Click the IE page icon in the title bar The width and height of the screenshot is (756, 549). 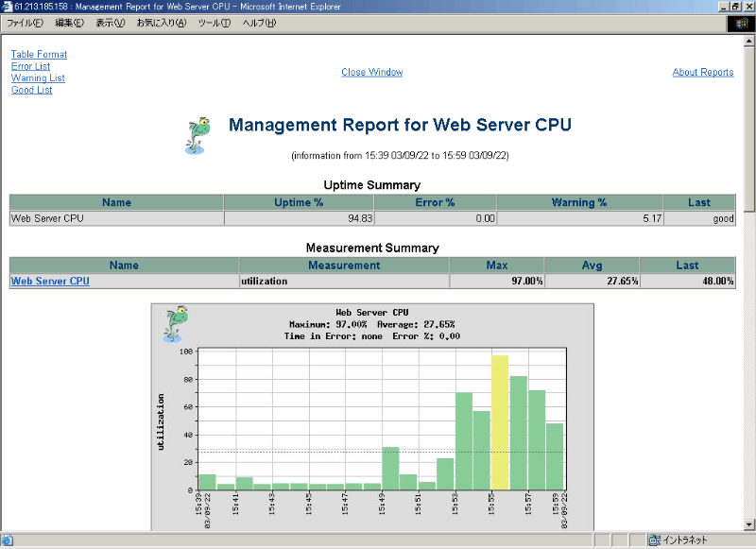tap(8, 7)
